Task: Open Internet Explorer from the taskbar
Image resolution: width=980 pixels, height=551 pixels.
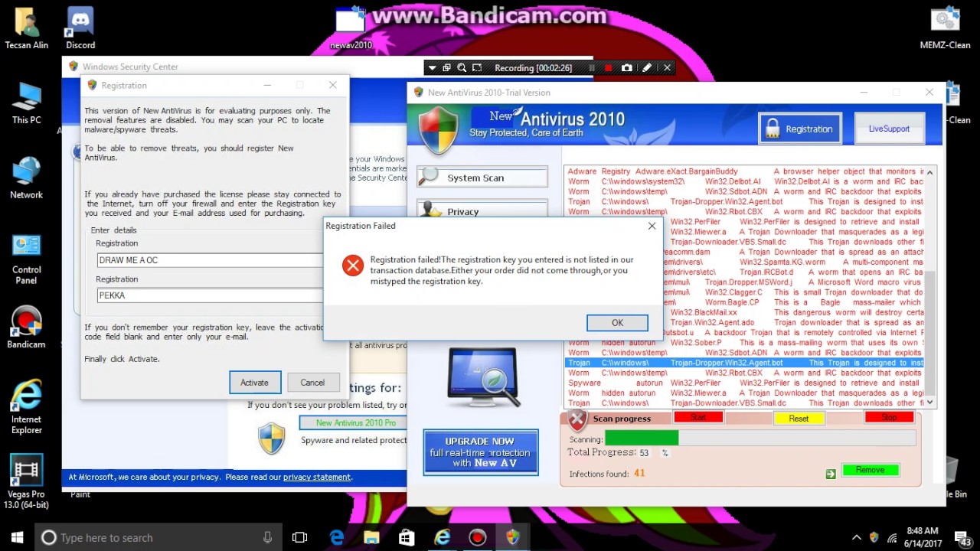Action: tap(443, 538)
